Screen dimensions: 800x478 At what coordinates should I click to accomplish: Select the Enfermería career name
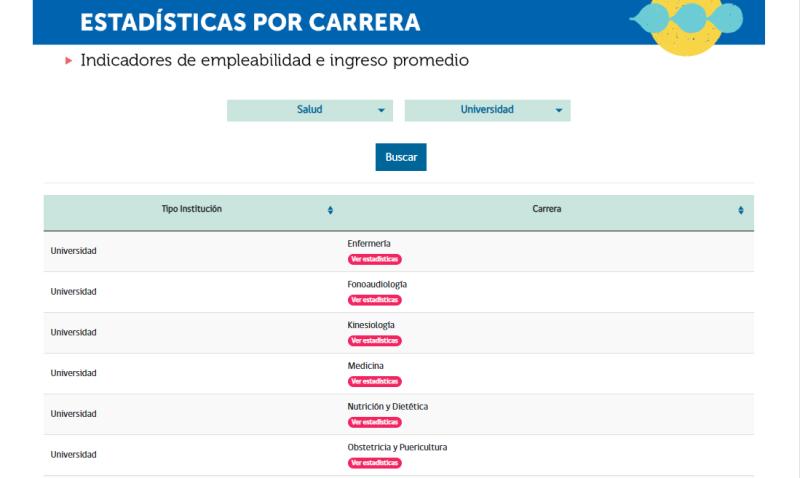tap(369, 244)
